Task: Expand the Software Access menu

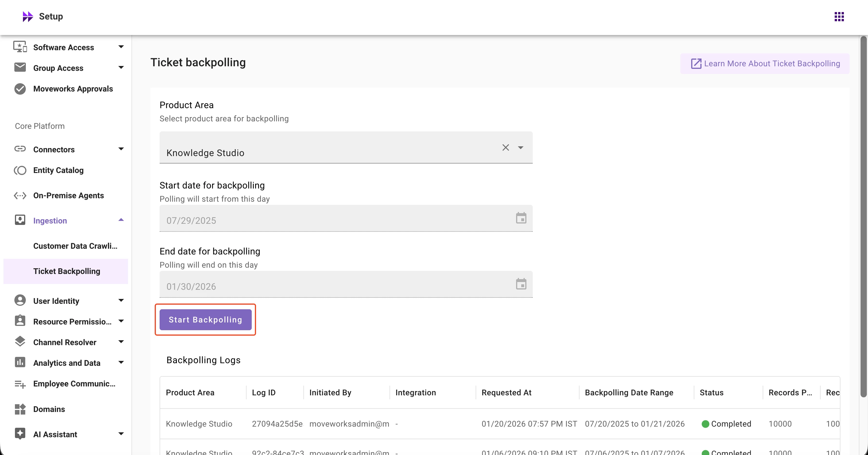Action: click(x=121, y=47)
